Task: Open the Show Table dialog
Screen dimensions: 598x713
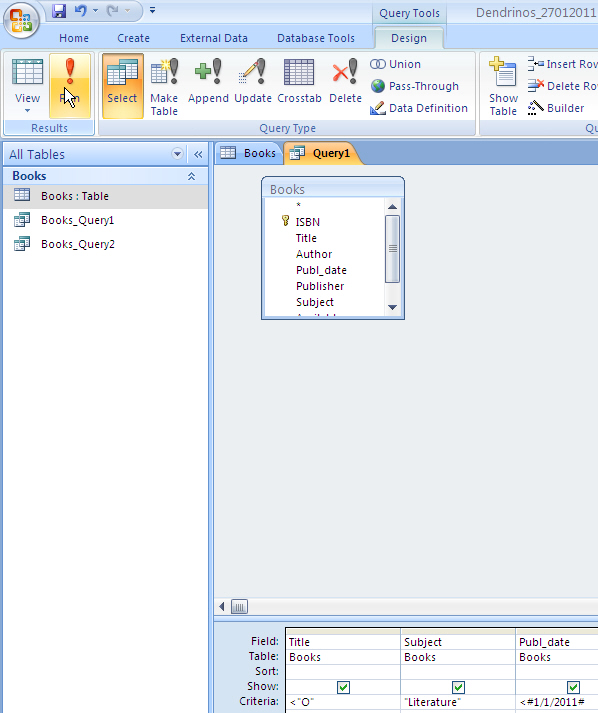Action: 503,86
